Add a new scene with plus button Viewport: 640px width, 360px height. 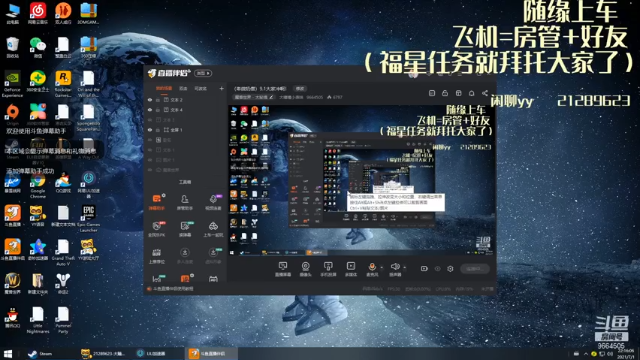tap(222, 88)
